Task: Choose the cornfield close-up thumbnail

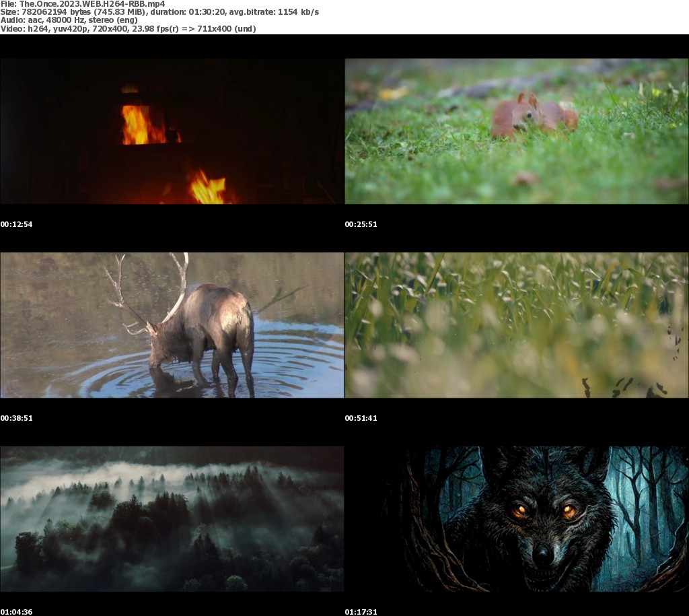Action: coord(516,325)
